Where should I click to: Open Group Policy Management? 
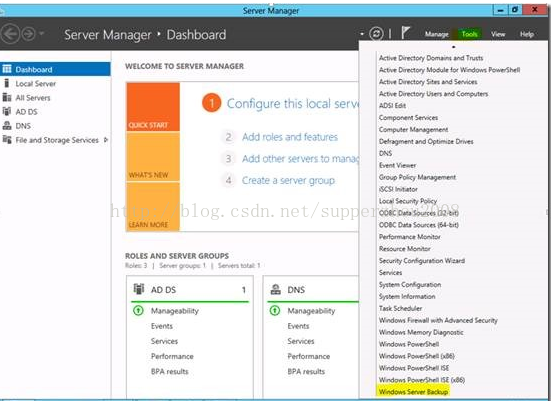(417, 177)
